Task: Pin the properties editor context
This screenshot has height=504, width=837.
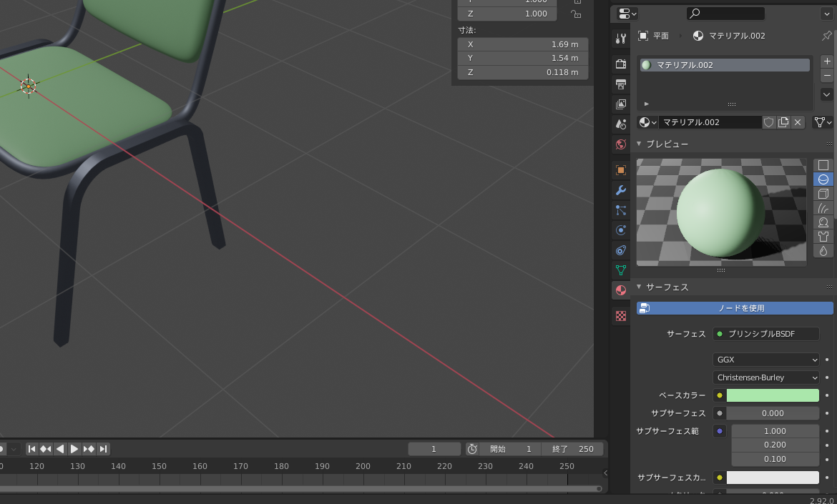Action: 826,36
